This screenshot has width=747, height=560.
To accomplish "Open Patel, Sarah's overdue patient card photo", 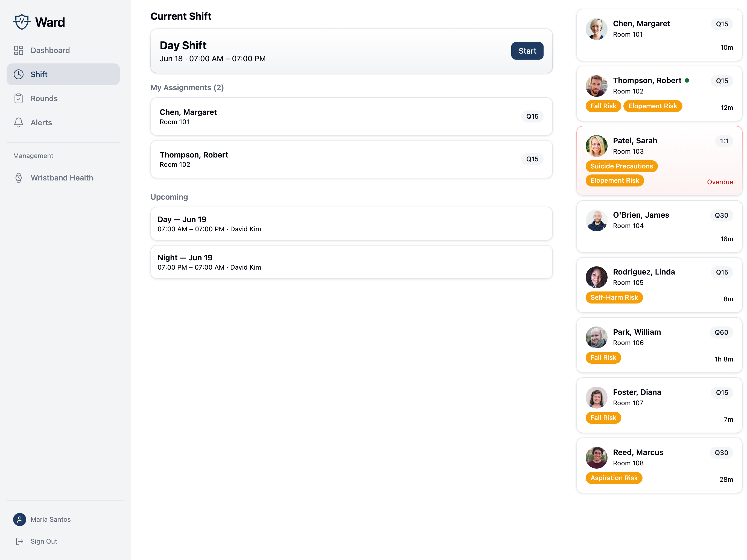I will [596, 146].
